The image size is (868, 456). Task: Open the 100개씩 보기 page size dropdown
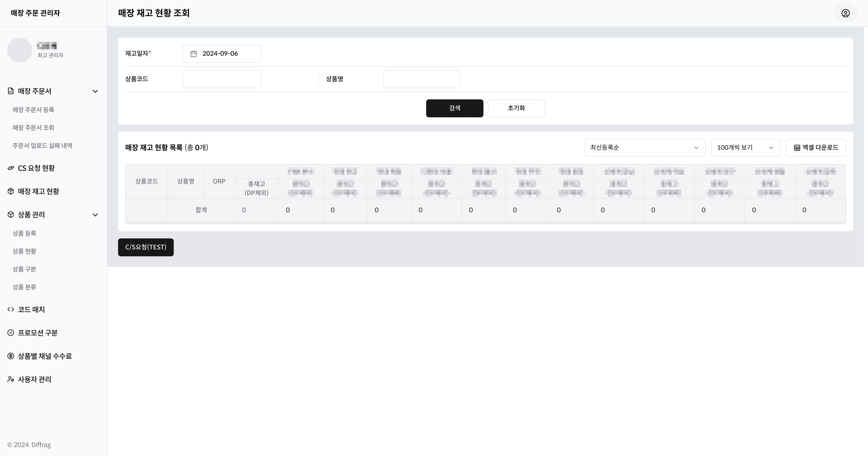coord(745,148)
